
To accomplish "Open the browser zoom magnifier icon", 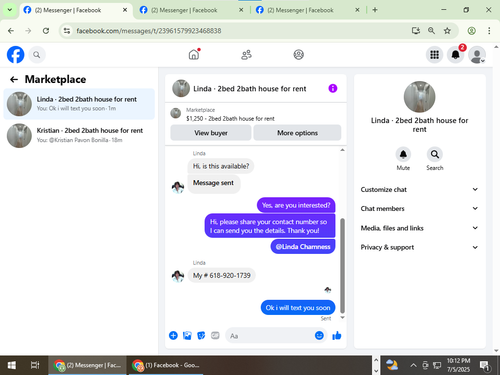I will 431,31.
